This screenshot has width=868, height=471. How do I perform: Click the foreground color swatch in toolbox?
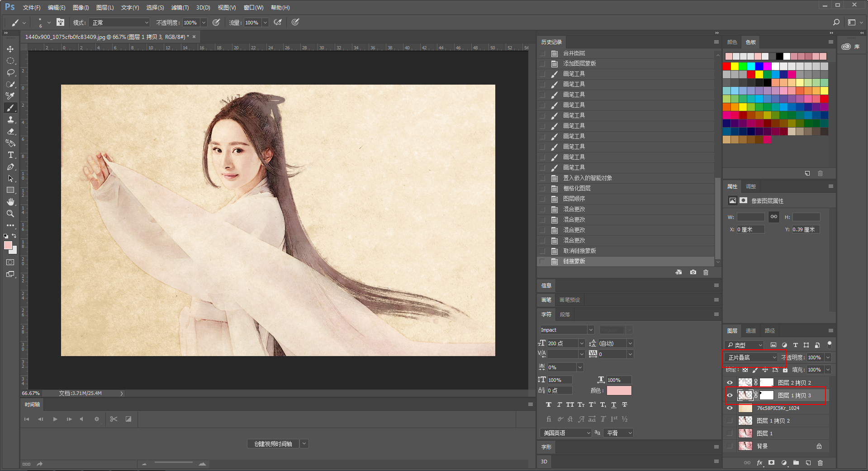8,245
